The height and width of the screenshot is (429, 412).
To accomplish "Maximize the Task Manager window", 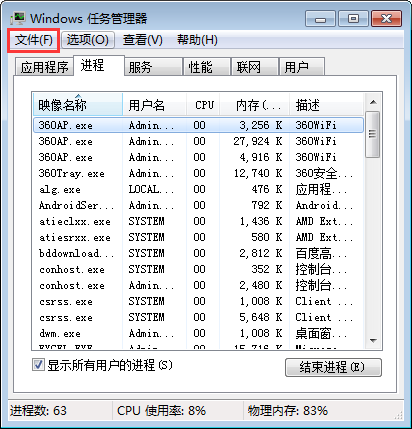I will [x=353, y=19].
